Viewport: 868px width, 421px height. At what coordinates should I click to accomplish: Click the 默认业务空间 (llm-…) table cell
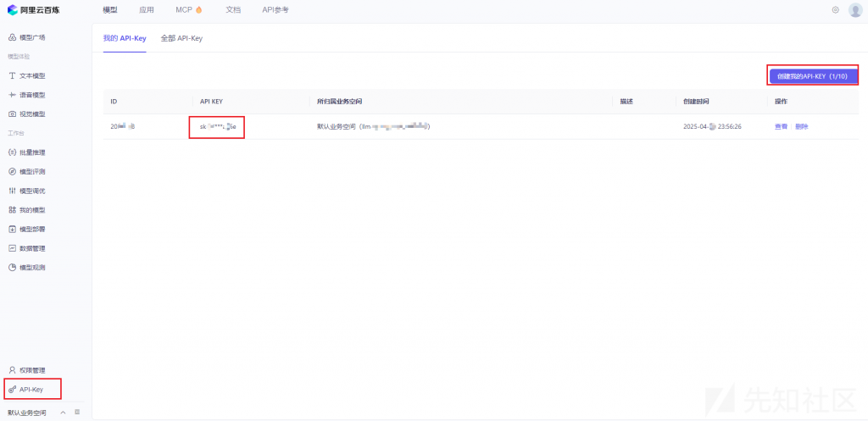point(374,127)
